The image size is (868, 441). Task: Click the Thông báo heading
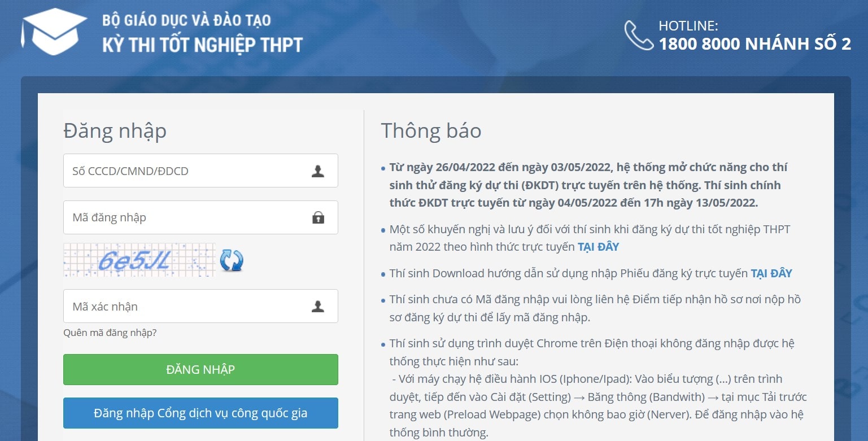[431, 130]
